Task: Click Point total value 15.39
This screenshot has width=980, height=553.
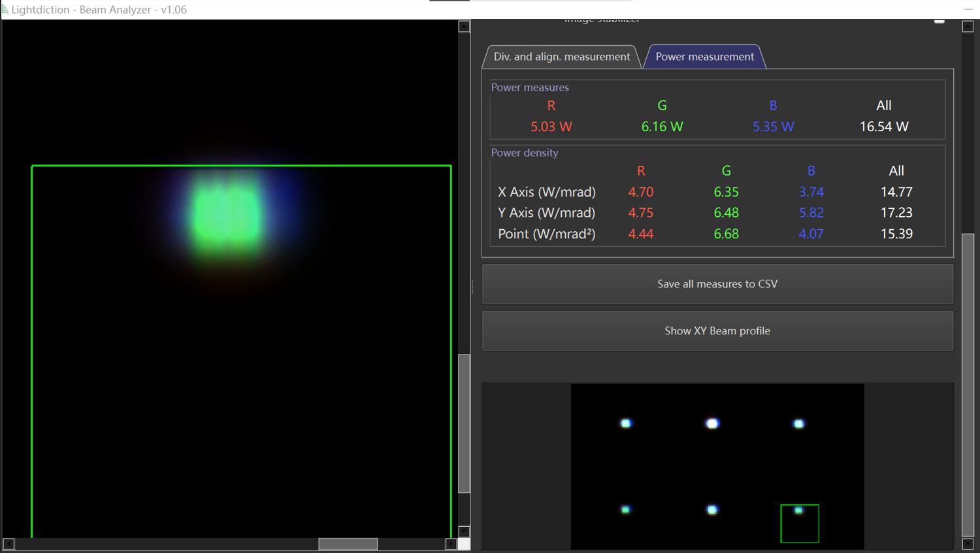Action: click(896, 234)
